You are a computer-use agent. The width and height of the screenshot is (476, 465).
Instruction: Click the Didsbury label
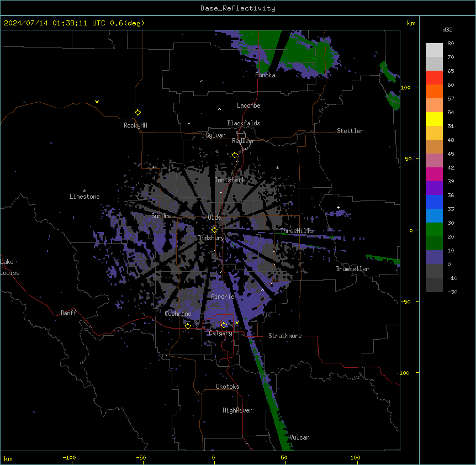211,238
